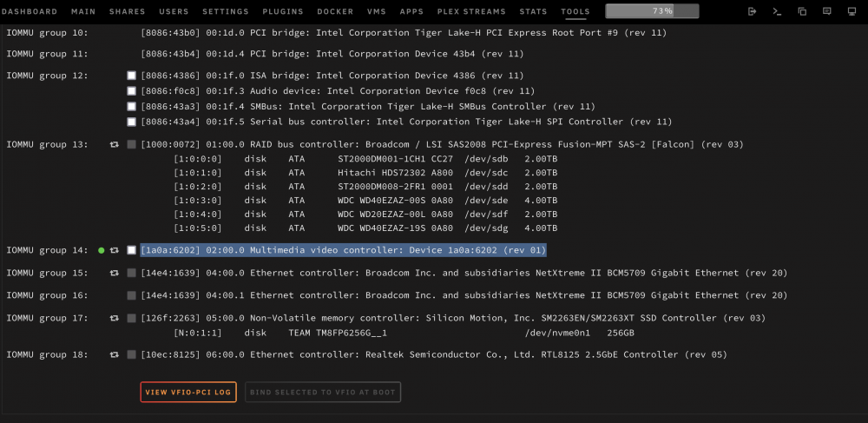
Task: Tick checkbox for Audio device f0c8
Action: tap(131, 91)
